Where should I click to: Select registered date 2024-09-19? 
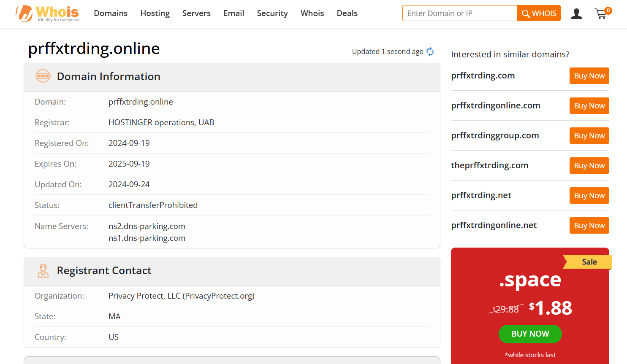pyautogui.click(x=129, y=143)
